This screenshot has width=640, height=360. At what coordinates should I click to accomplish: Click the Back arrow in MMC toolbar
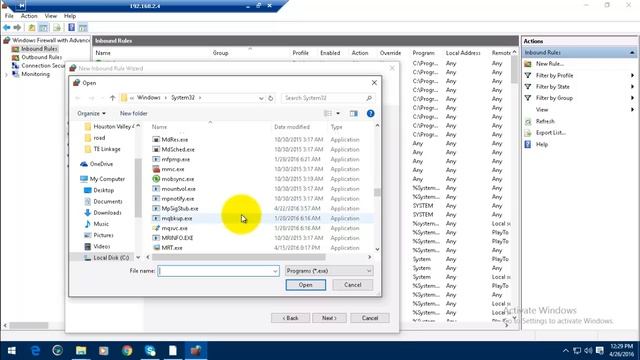click(7, 27)
